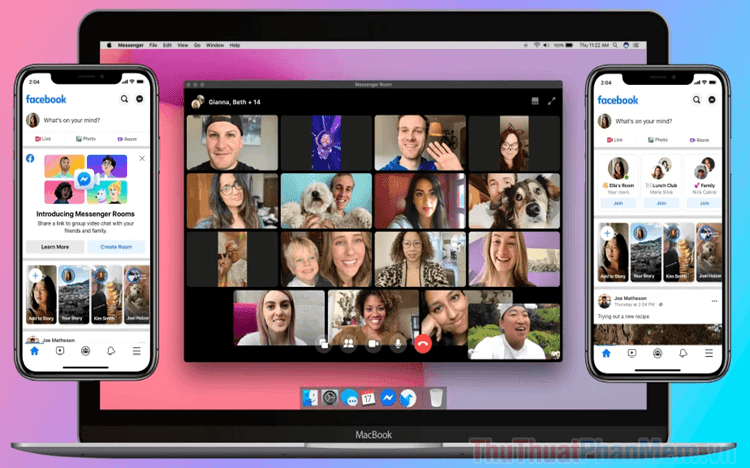
Task: Expand Messenger Room to full screen
Action: (x=551, y=101)
